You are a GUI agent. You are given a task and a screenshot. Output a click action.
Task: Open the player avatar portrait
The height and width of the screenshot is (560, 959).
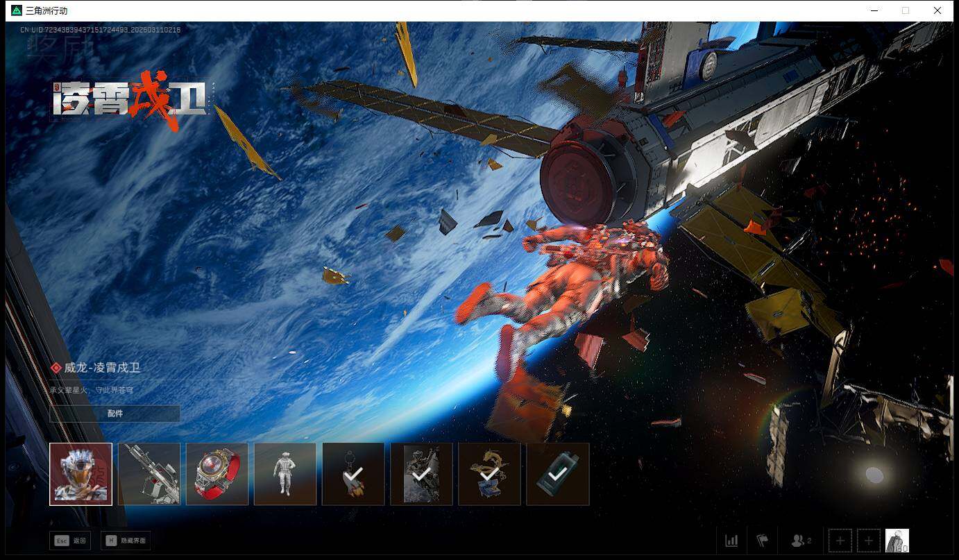[897, 541]
